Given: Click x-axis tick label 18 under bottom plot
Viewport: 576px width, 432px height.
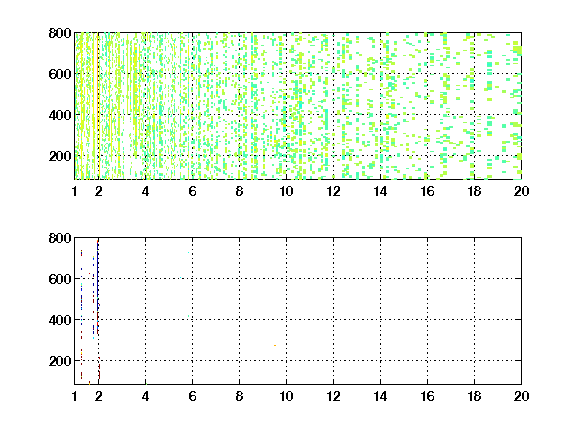Looking at the screenshot, I should coord(474,396).
